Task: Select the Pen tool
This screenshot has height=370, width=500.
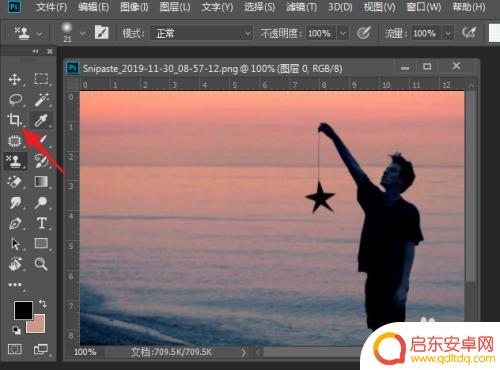Action: [15, 223]
